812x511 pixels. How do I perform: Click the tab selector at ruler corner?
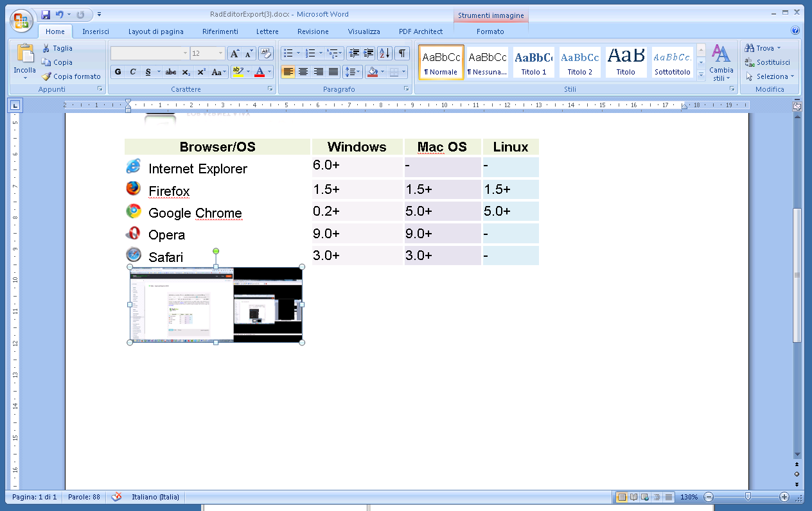pos(16,105)
